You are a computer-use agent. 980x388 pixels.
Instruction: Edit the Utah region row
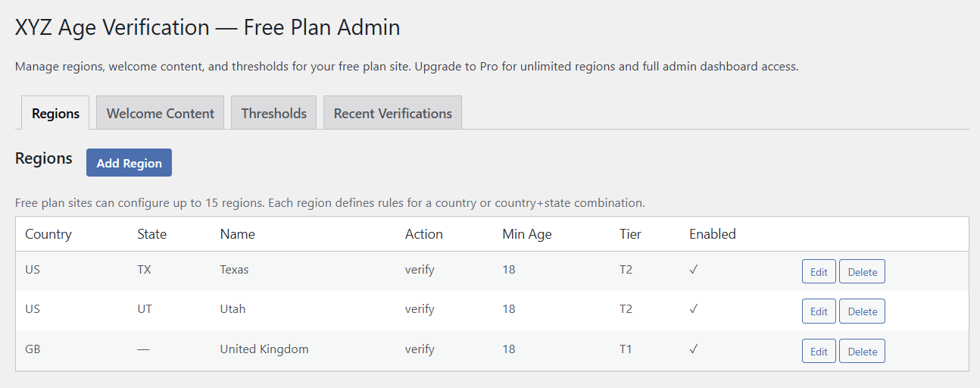pos(819,311)
